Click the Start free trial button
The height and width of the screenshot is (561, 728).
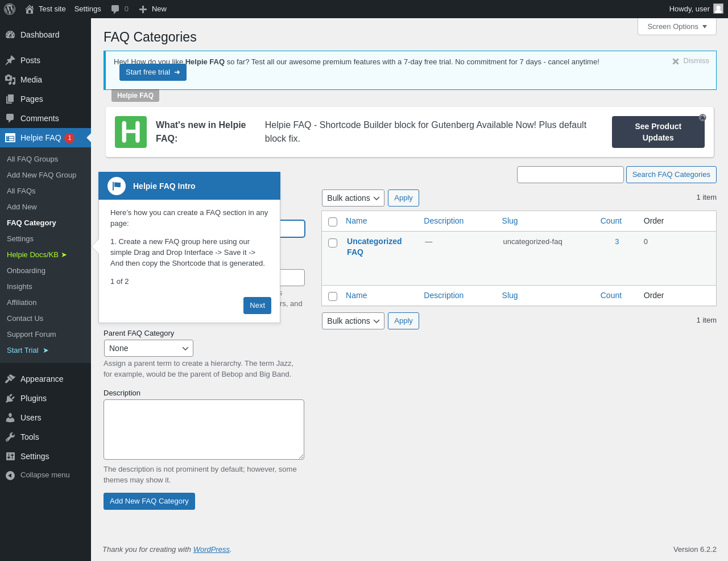click(x=153, y=72)
